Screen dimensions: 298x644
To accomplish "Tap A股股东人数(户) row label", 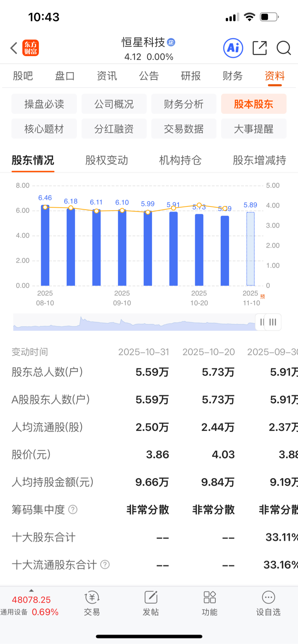I will tap(51, 399).
